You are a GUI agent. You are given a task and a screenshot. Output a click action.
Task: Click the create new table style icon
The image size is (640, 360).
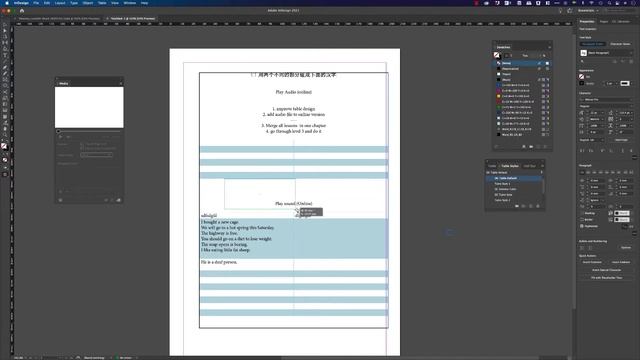[531, 206]
